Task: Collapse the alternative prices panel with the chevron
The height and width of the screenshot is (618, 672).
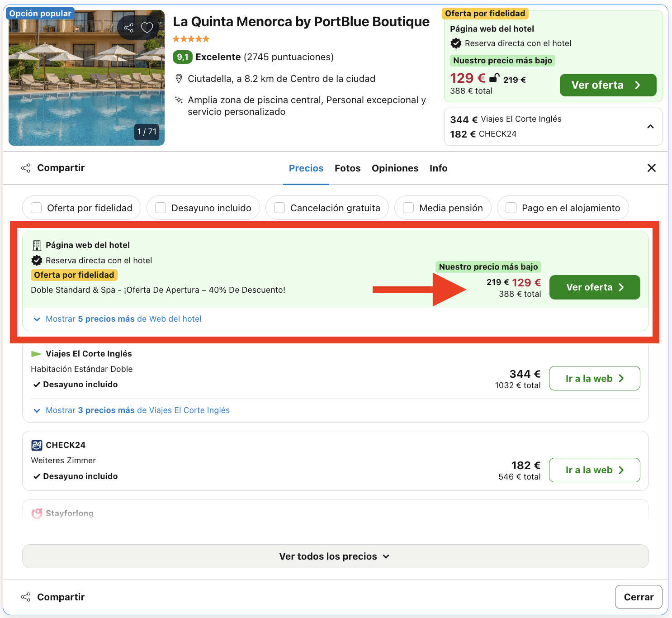Action: [x=651, y=127]
